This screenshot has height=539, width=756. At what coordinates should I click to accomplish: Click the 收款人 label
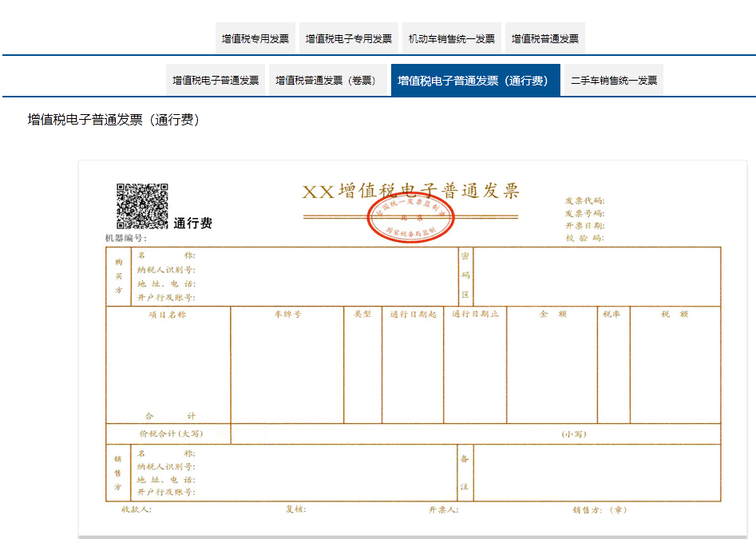[x=137, y=509]
